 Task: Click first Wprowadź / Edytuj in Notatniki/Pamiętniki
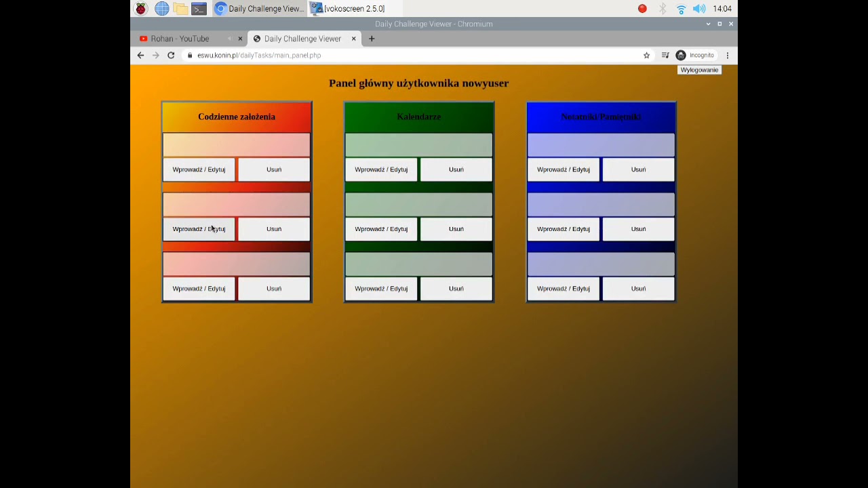click(x=564, y=169)
